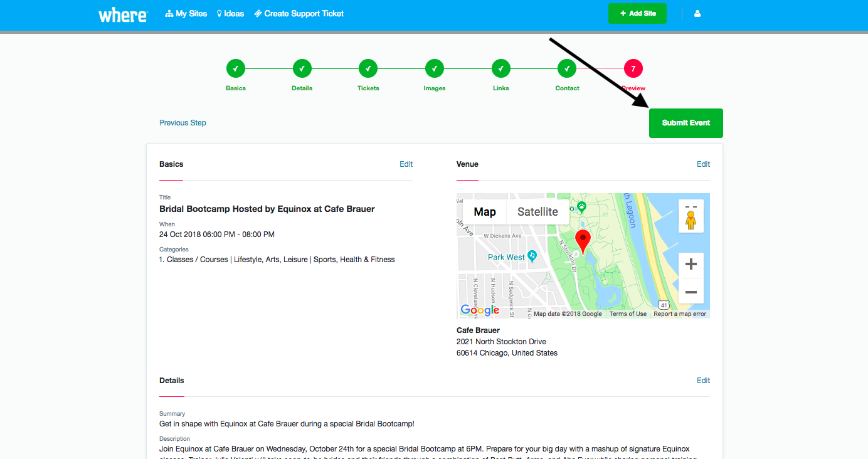
Task: Click the categories line text
Action: (277, 260)
